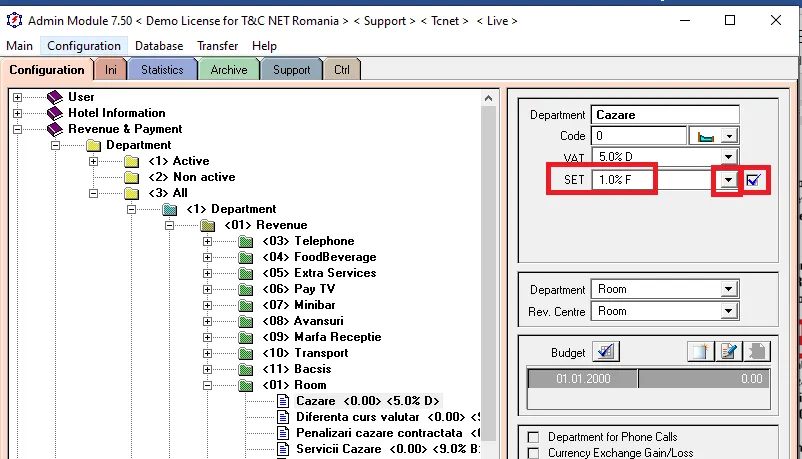Expand the User tree node

tap(17, 97)
